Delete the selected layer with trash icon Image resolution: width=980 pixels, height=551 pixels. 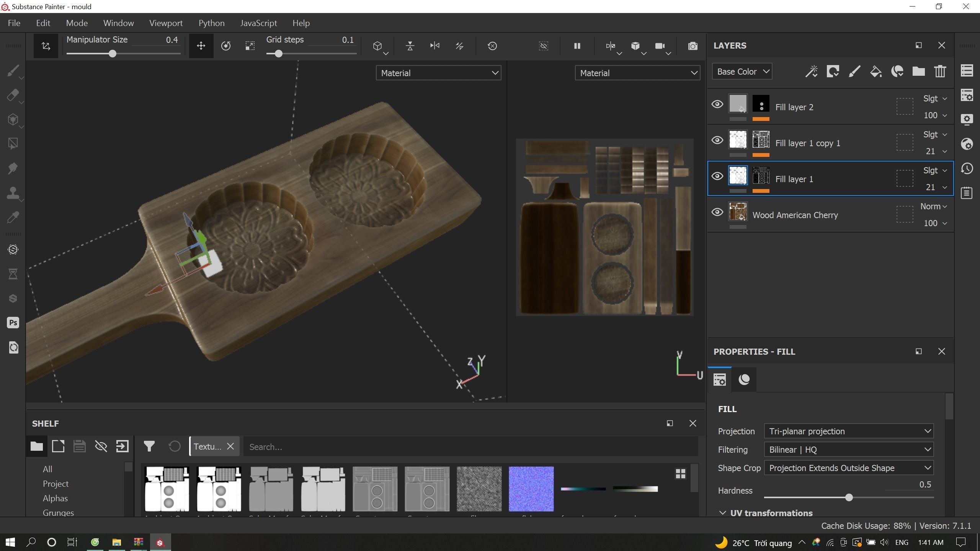(x=940, y=72)
